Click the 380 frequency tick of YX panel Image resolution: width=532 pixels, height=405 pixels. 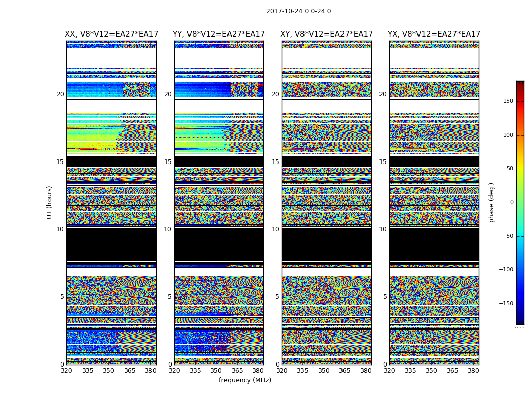[473, 371]
